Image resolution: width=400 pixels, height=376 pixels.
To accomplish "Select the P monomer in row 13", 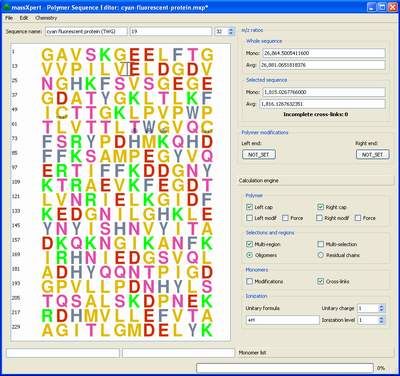I will pos(76,69).
